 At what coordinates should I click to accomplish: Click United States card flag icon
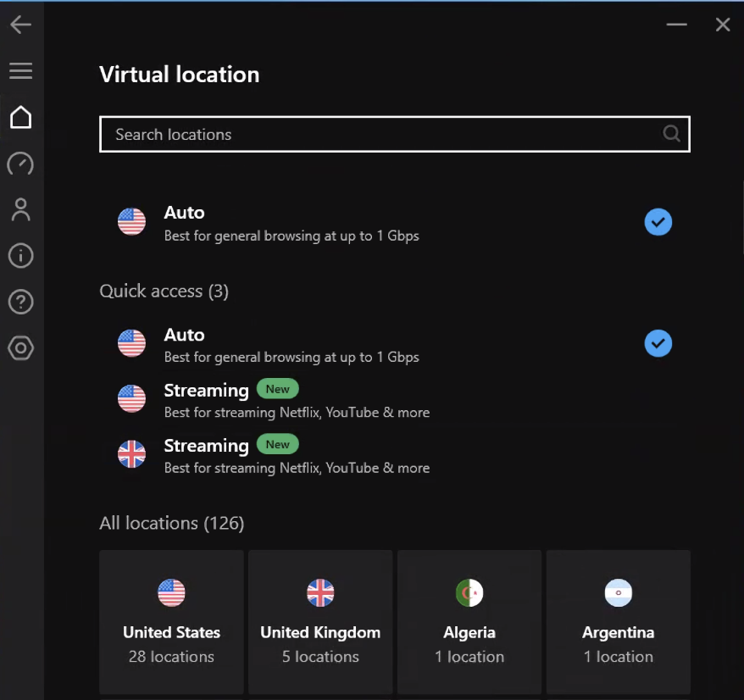[x=171, y=592]
